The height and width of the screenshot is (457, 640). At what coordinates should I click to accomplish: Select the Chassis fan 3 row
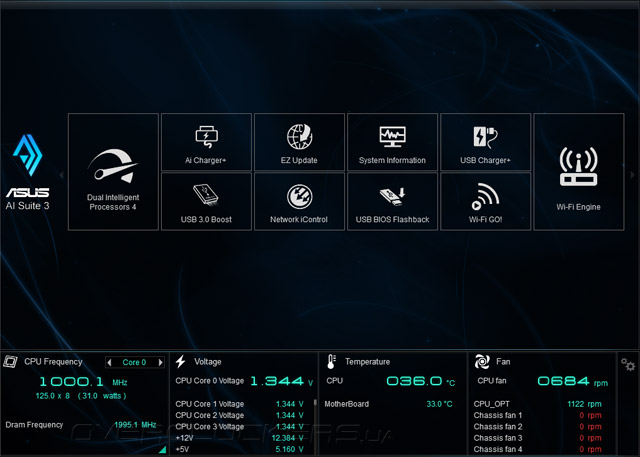tap(538, 438)
